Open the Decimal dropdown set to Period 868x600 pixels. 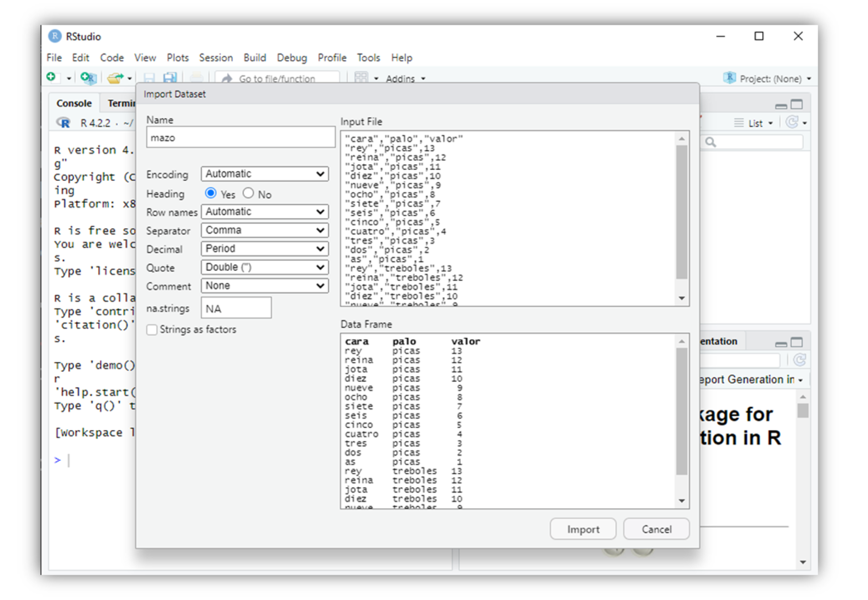click(265, 249)
